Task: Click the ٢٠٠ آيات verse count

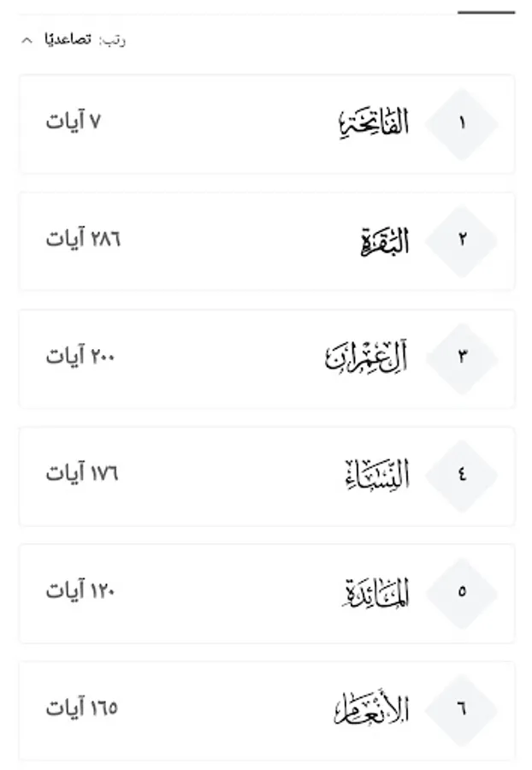Action: pyautogui.click(x=80, y=357)
